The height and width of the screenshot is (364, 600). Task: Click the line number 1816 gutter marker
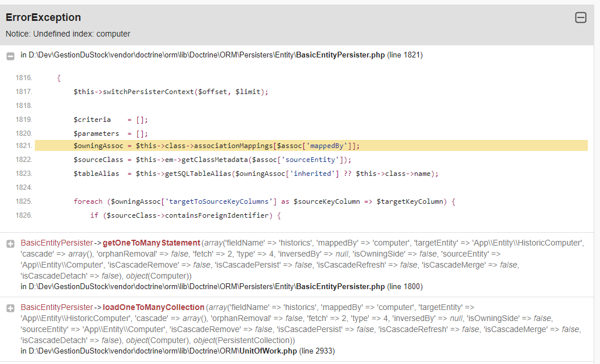(24, 77)
